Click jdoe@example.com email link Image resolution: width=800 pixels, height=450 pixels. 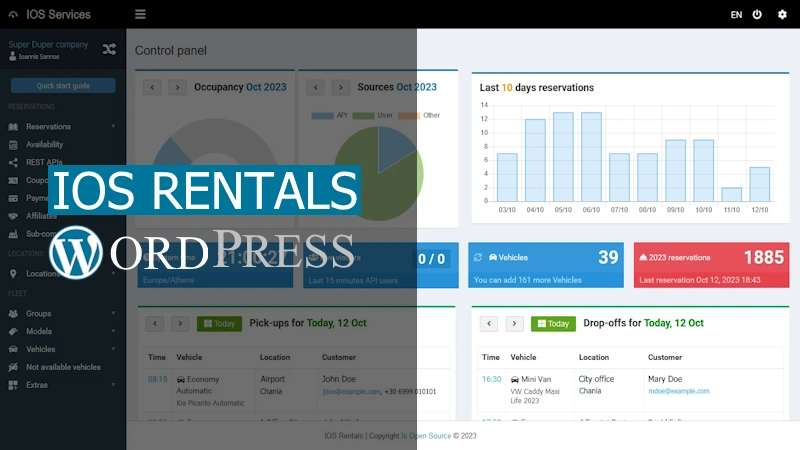(x=351, y=392)
